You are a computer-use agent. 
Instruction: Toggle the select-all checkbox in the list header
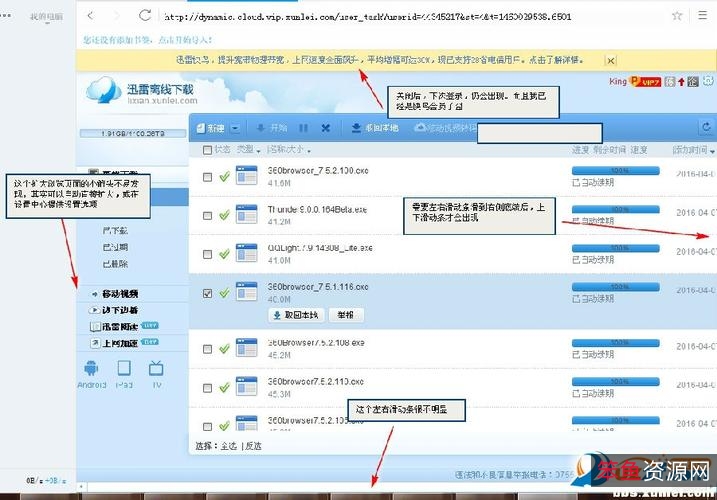tap(207, 150)
